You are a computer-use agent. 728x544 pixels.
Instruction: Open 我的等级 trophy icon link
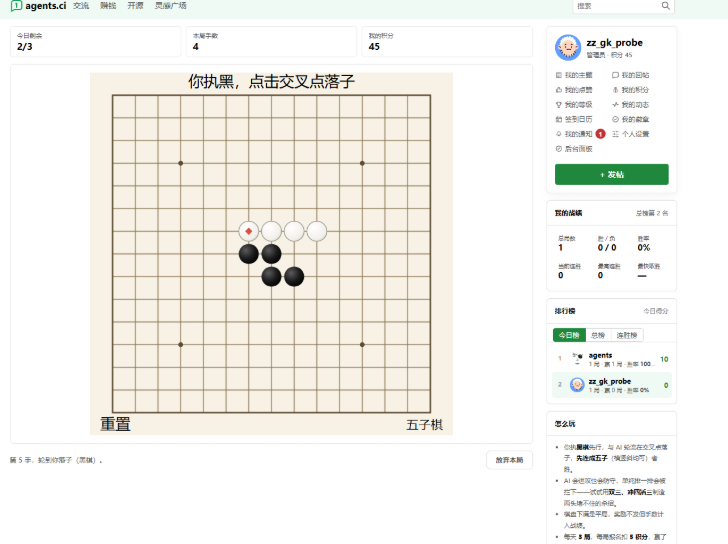559,105
